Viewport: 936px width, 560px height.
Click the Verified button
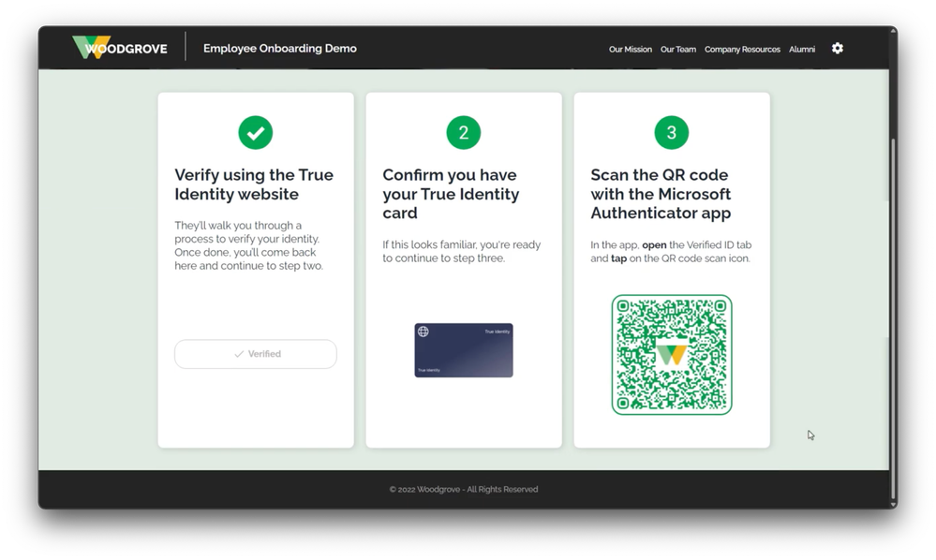256,354
